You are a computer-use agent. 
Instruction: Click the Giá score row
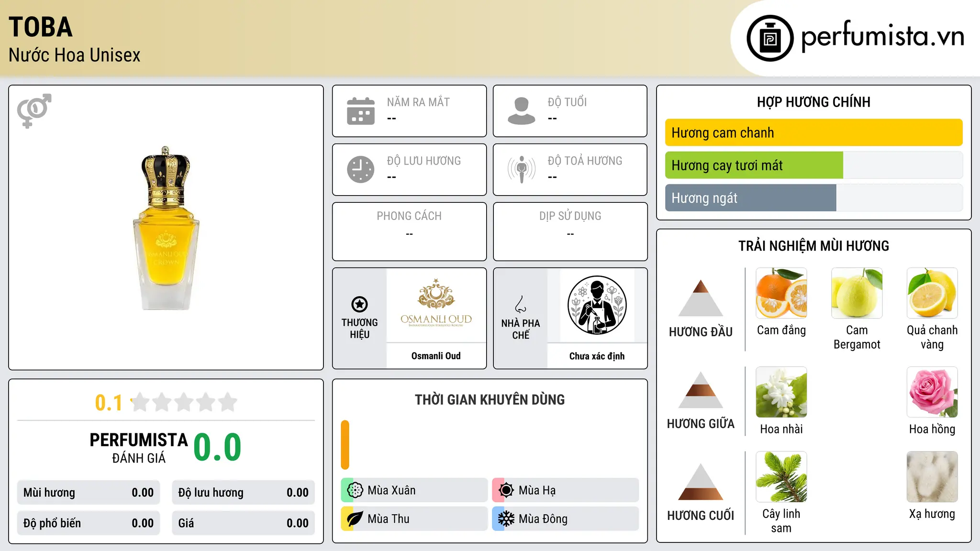[244, 523]
